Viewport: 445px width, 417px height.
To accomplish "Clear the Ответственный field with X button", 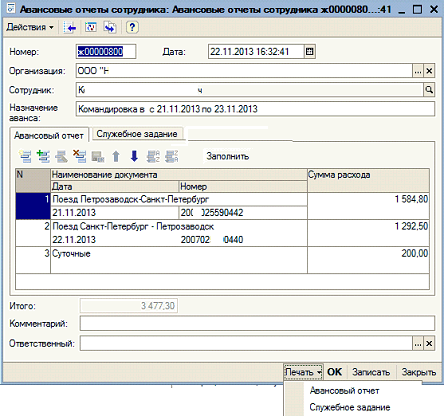I will tap(429, 343).
